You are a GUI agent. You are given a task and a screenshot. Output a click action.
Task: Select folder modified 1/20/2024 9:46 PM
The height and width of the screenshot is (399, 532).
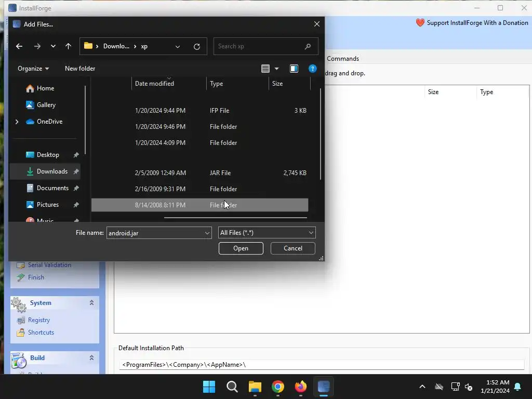pyautogui.click(x=200, y=127)
